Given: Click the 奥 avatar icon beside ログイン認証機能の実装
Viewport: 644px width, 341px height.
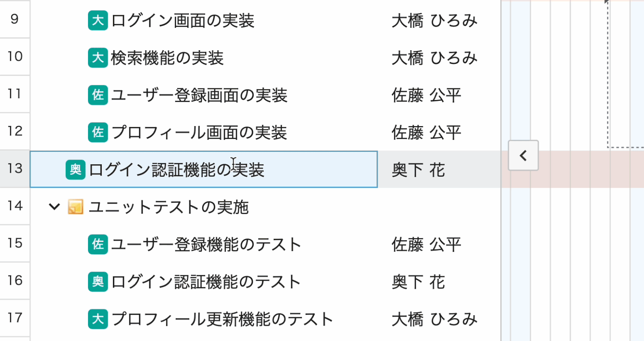Looking at the screenshot, I should (x=76, y=170).
